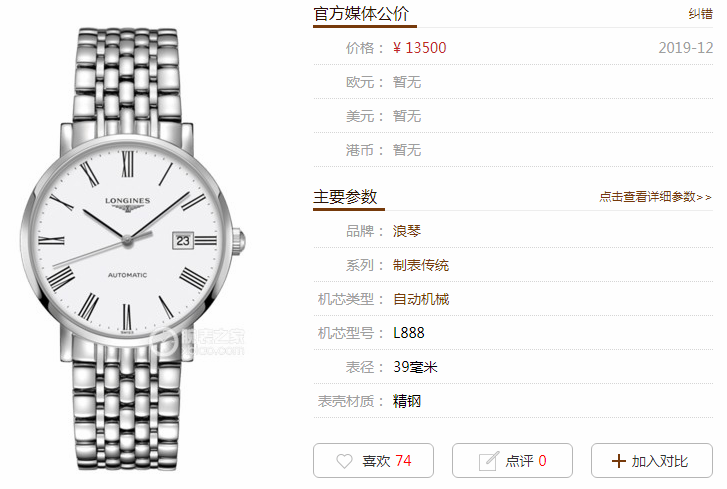Image resolution: width=727 pixels, height=489 pixels.
Task: Click the price date 2019-12
Action: (x=685, y=48)
